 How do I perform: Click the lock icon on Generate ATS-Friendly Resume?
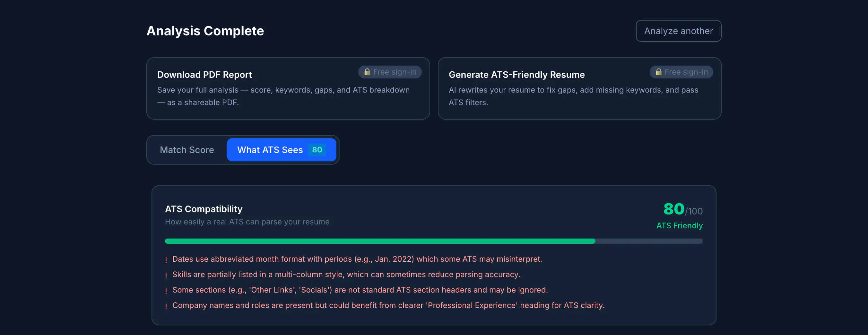[x=658, y=72]
